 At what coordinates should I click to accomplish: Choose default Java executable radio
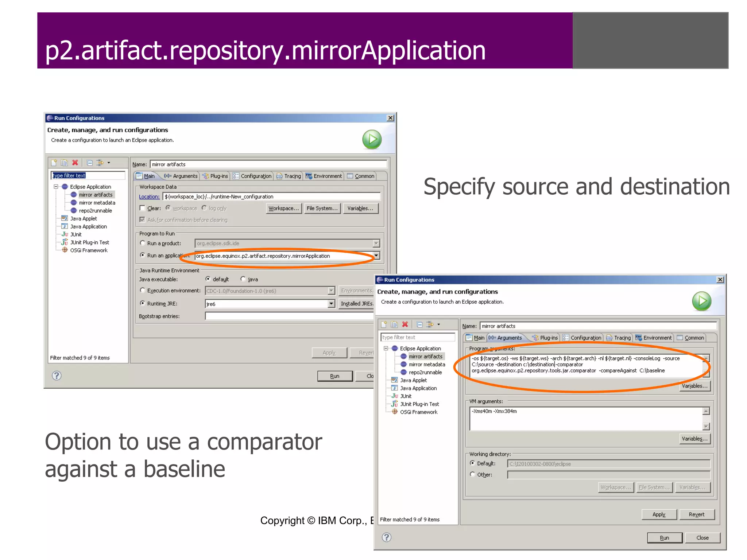[208, 279]
